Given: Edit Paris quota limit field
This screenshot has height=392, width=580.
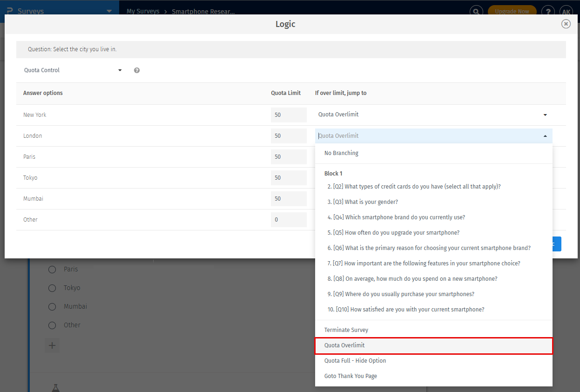Looking at the screenshot, I should click(289, 157).
